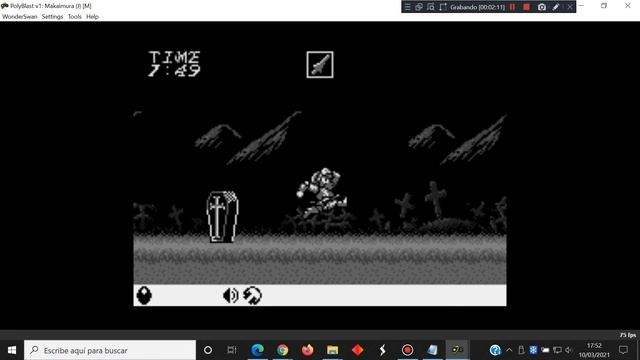The height and width of the screenshot is (360, 640).
Task: Select the PolyBlast emulator taskbar icon
Action: (x=457, y=350)
